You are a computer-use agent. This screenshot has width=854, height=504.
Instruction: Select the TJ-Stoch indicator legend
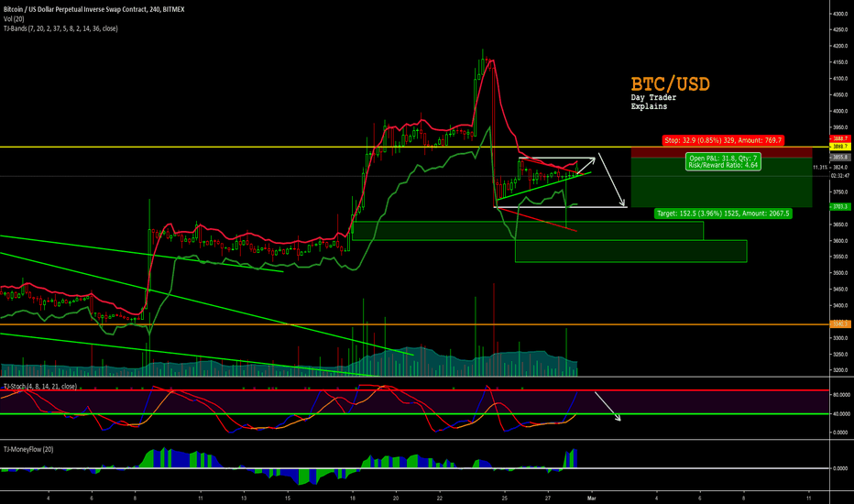pyautogui.click(x=39, y=387)
